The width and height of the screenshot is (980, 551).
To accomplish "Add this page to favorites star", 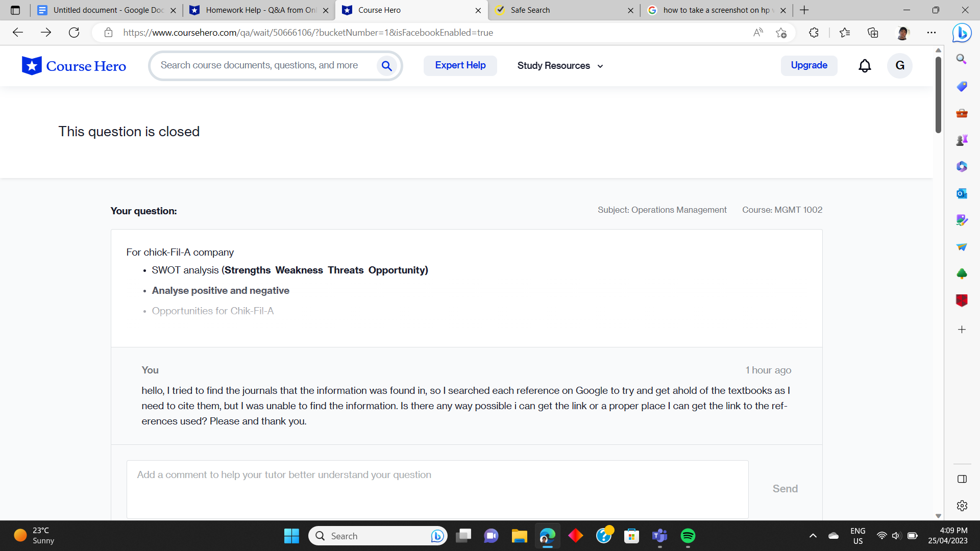I will click(x=781, y=33).
